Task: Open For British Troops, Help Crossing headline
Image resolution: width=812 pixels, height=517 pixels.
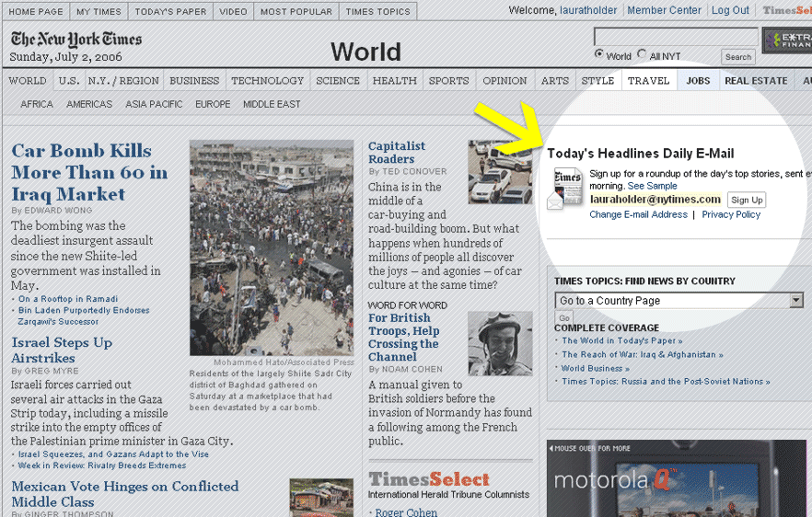Action: pos(404,337)
